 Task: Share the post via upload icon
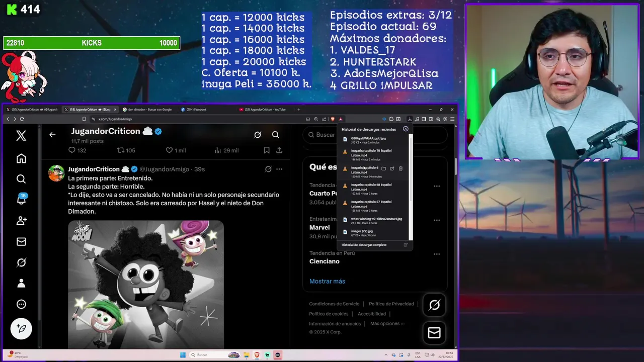click(x=279, y=150)
